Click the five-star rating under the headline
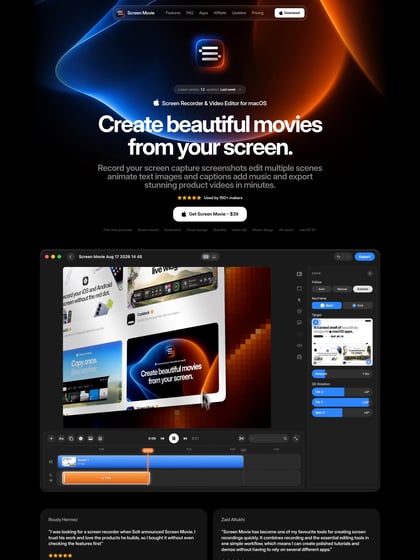 tap(189, 198)
